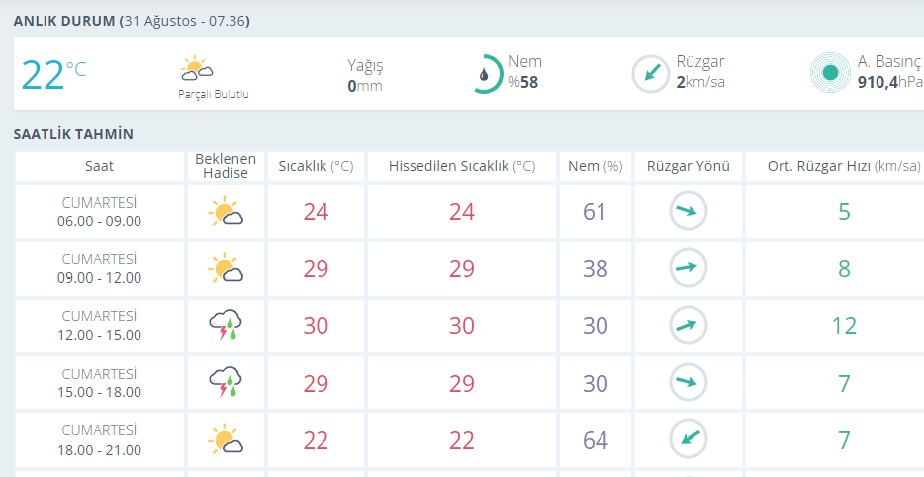Screen dimensions: 924x477
Task: Click the Hissedilen Sıcaklık column header
Action: tap(461, 166)
